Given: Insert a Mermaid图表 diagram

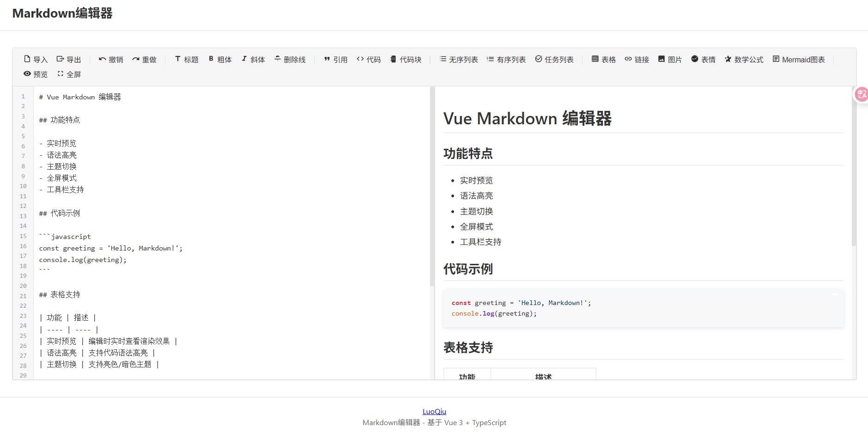Looking at the screenshot, I should point(799,60).
